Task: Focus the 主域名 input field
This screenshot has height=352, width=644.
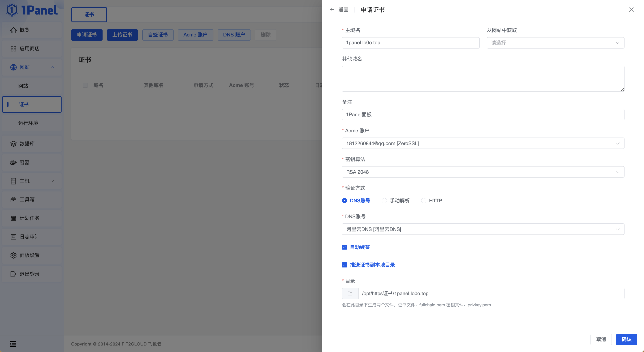Action: tap(410, 43)
